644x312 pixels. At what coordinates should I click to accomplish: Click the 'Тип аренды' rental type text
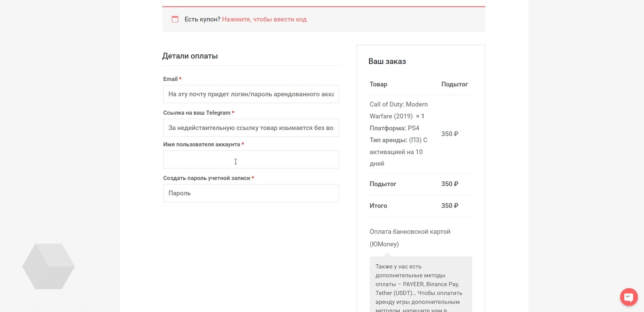398,152
